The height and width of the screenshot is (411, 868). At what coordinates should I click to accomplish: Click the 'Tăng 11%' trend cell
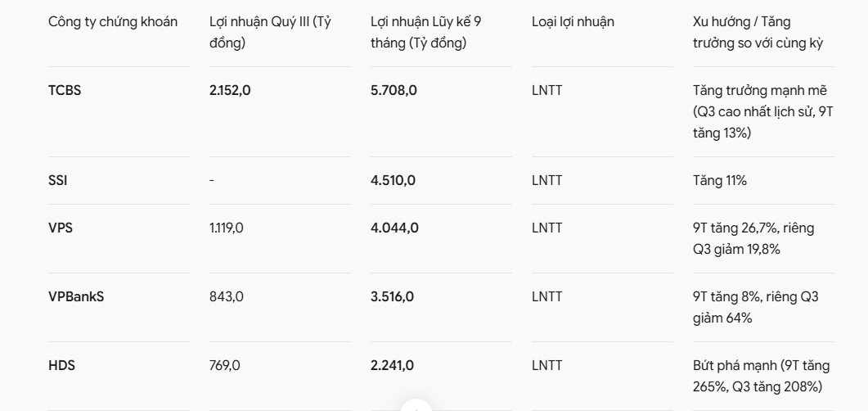tap(720, 181)
